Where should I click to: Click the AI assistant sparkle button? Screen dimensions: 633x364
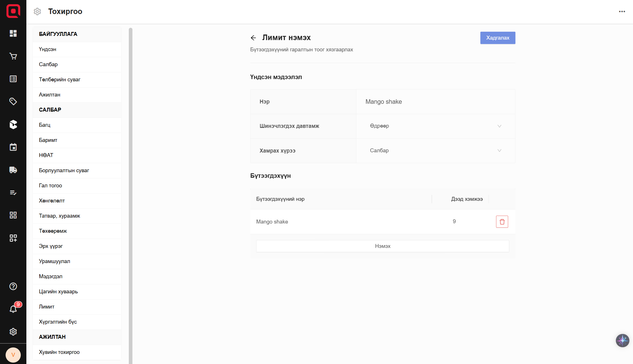(622, 340)
